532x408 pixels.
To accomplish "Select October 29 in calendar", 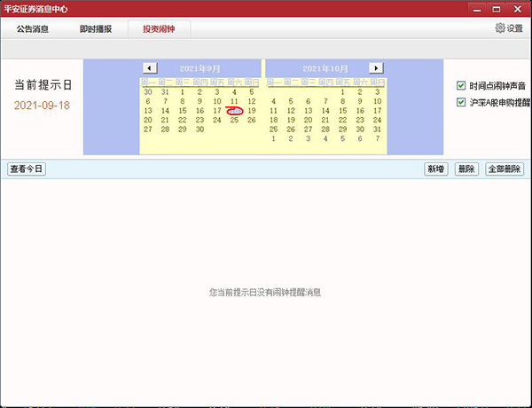I will pyautogui.click(x=342, y=129).
